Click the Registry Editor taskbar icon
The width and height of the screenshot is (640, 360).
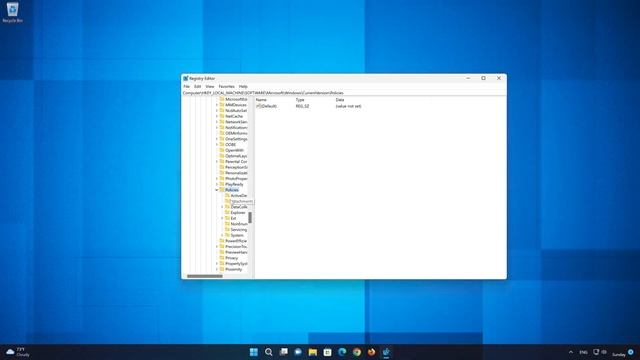(386, 352)
